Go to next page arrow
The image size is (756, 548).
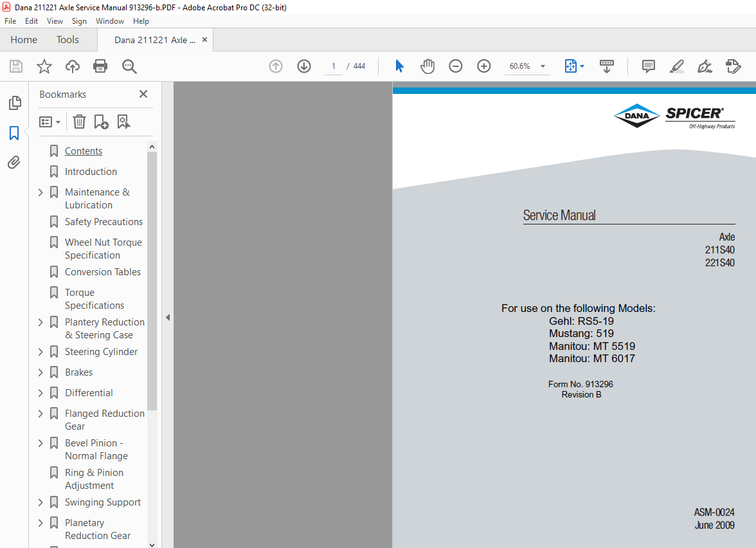(303, 66)
